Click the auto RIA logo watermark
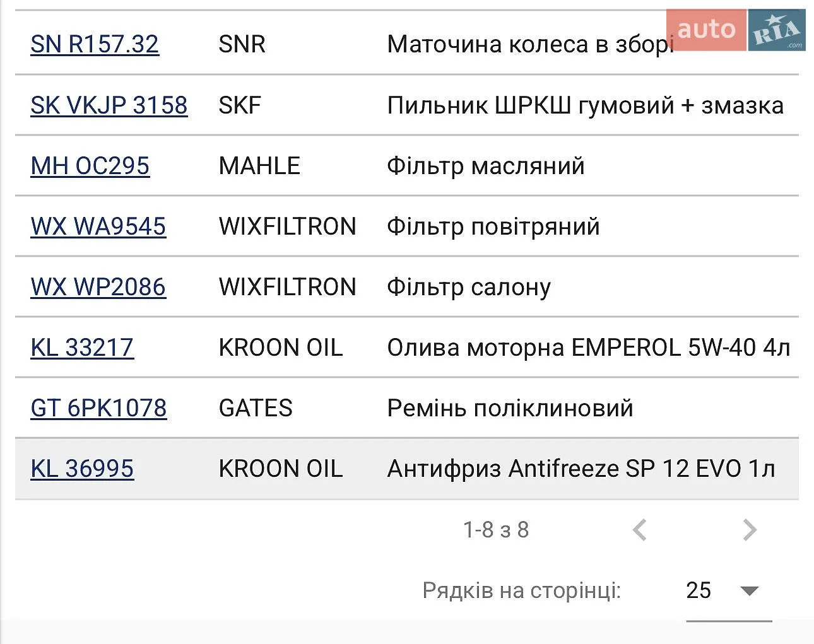 point(736,30)
